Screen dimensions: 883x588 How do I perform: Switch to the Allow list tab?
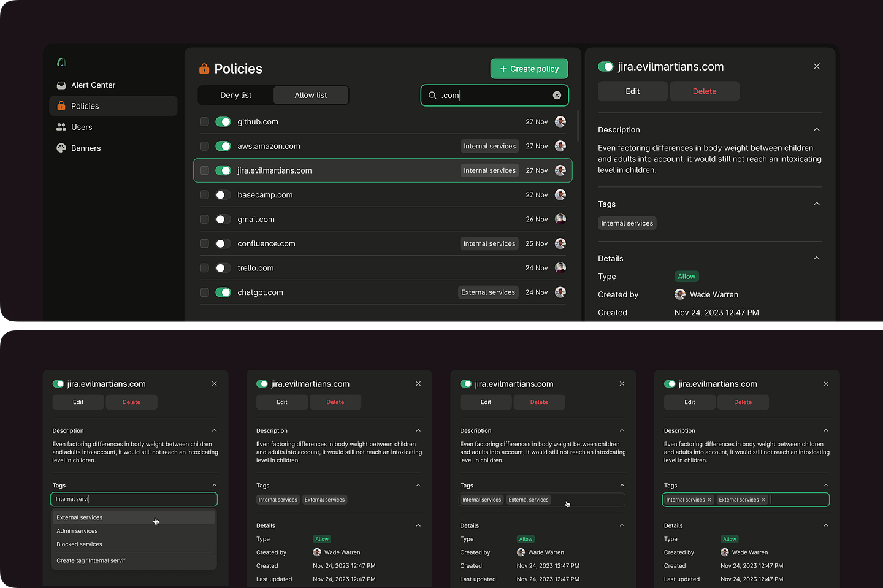click(x=311, y=95)
